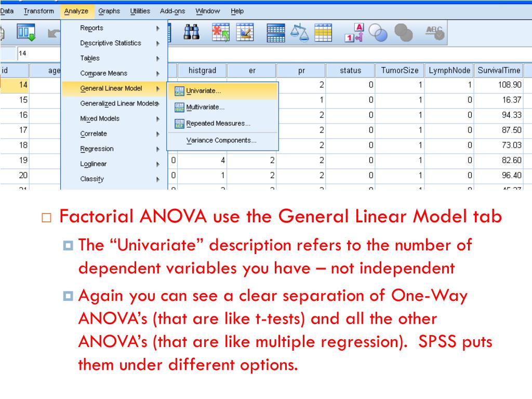Viewport: 532px width, 399px height.
Task: Click the Recall dialog toolbar icon
Action: (x=26, y=33)
